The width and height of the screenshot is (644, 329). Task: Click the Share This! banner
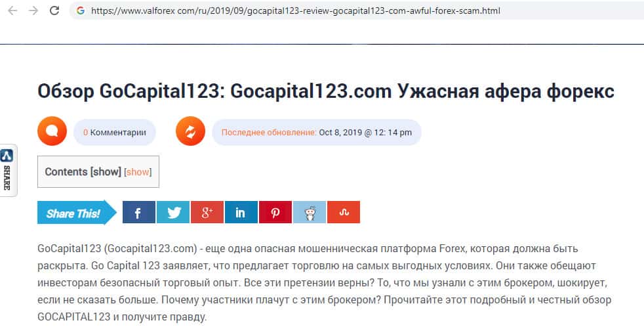[77, 213]
